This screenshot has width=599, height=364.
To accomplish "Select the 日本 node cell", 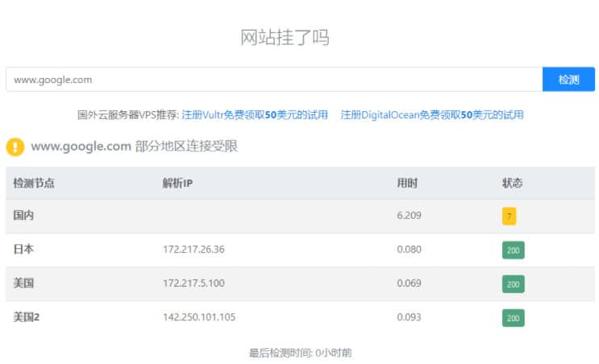I will click(23, 249).
